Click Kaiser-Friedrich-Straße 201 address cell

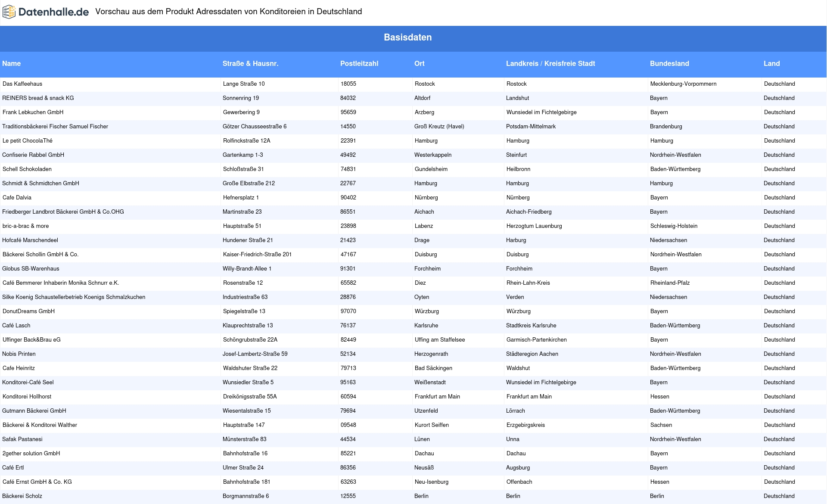tap(258, 255)
